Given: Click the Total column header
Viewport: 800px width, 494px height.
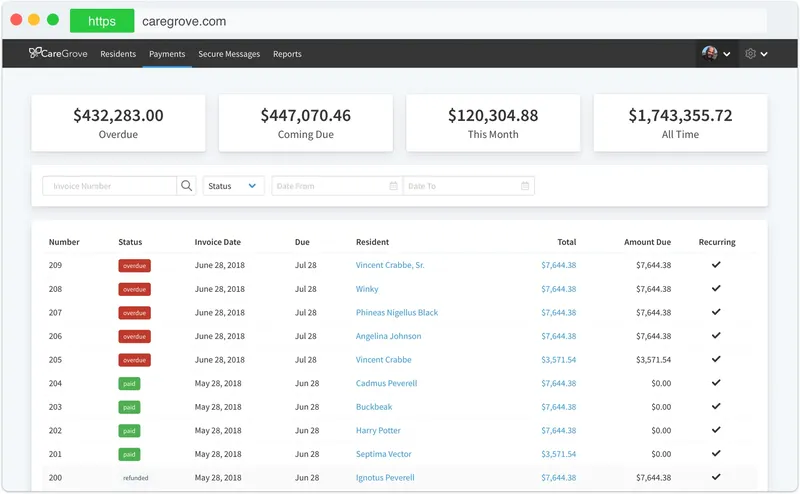Looking at the screenshot, I should (x=567, y=242).
